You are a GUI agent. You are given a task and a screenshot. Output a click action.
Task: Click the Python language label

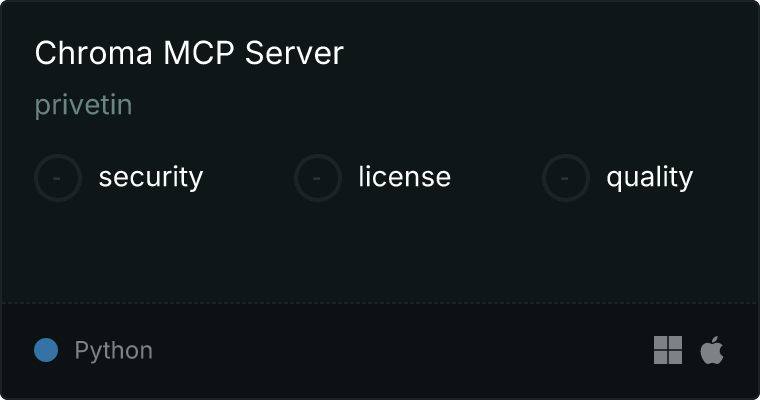[114, 351]
